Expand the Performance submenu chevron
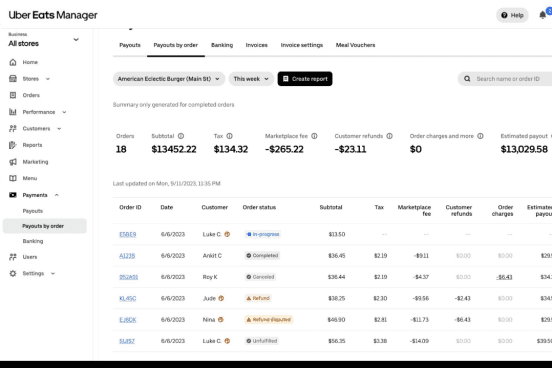Viewport: 552px width, 368px height. (x=64, y=112)
